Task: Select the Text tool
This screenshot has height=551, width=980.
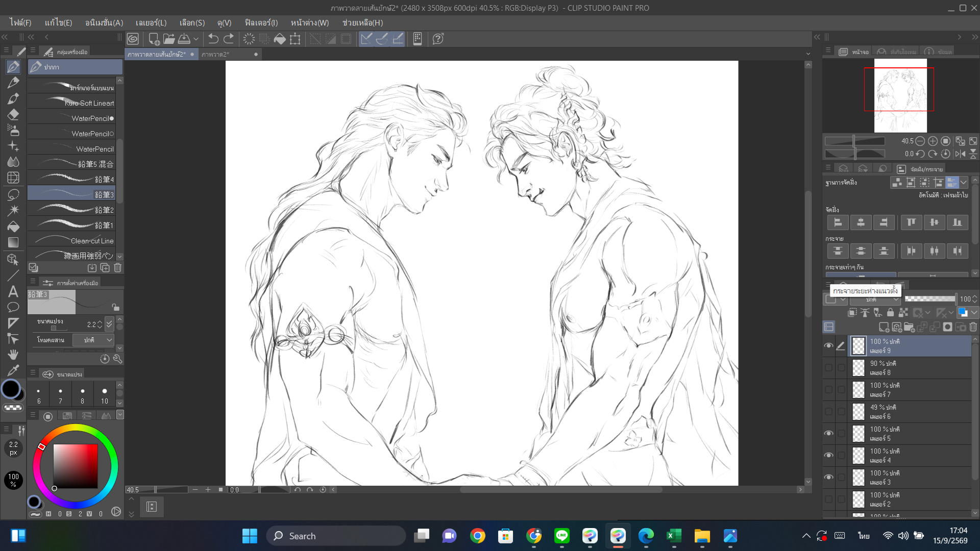Action: pos(13,291)
